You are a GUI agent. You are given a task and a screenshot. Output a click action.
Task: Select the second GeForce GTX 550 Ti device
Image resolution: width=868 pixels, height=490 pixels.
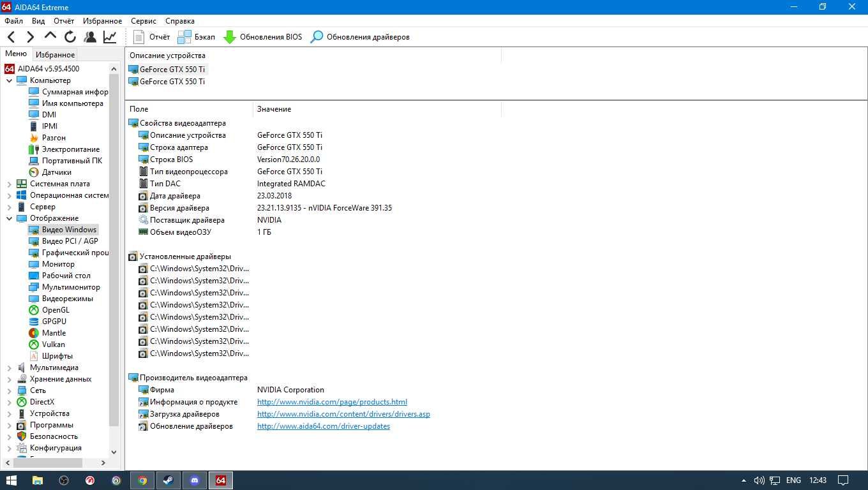click(x=167, y=82)
